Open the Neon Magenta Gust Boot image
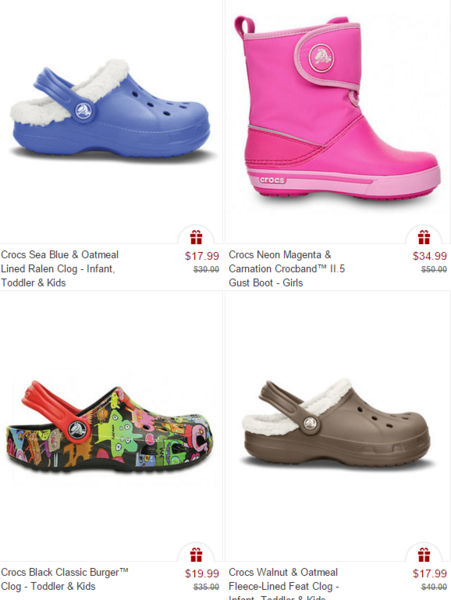 coord(337,107)
